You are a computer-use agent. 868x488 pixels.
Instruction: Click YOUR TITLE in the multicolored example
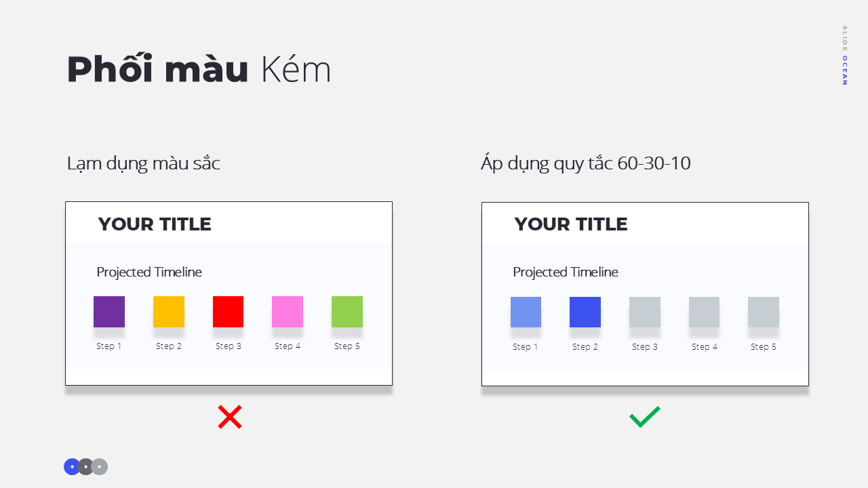155,224
